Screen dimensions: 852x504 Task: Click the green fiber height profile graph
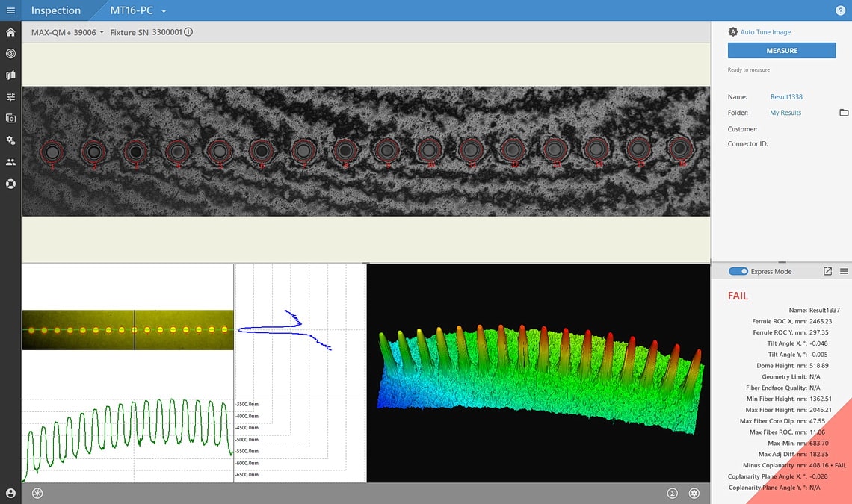point(128,441)
